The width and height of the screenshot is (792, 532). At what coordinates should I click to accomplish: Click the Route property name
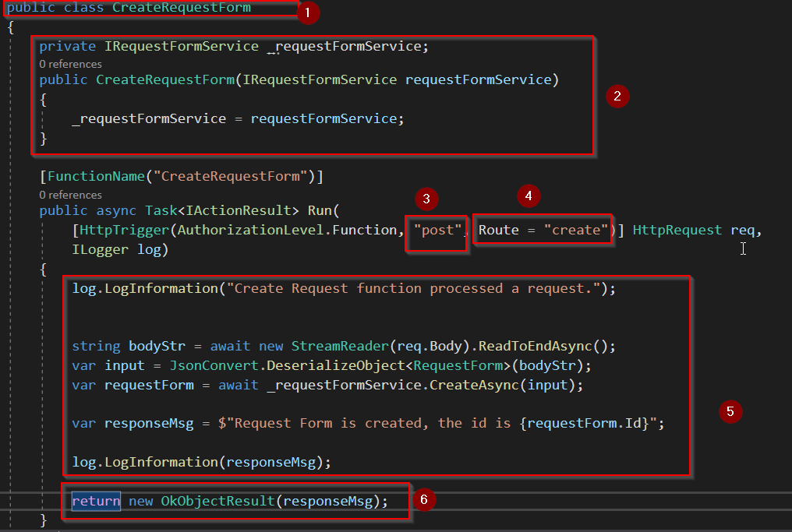tap(499, 230)
